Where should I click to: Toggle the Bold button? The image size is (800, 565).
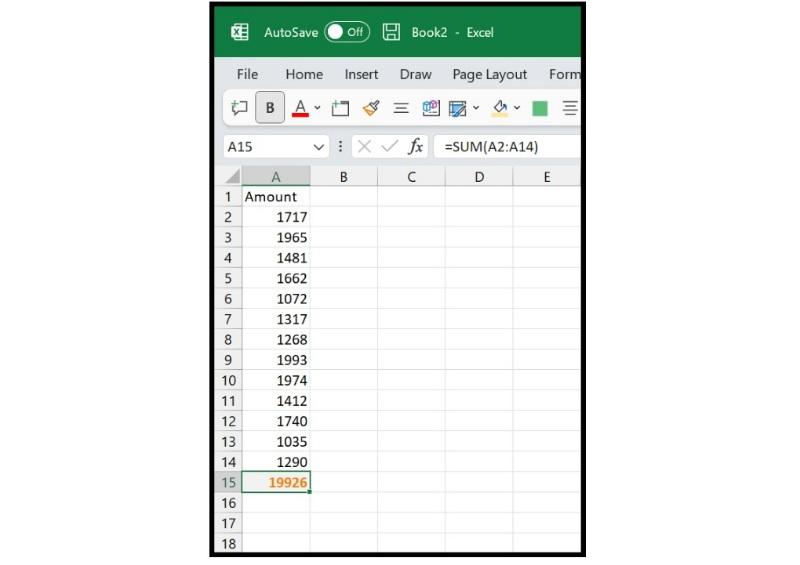pyautogui.click(x=270, y=108)
